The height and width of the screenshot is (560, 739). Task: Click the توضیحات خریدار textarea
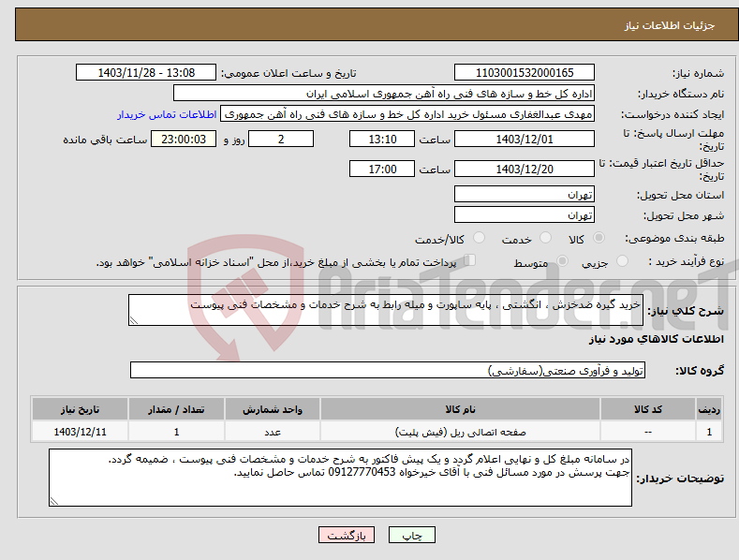340,478
